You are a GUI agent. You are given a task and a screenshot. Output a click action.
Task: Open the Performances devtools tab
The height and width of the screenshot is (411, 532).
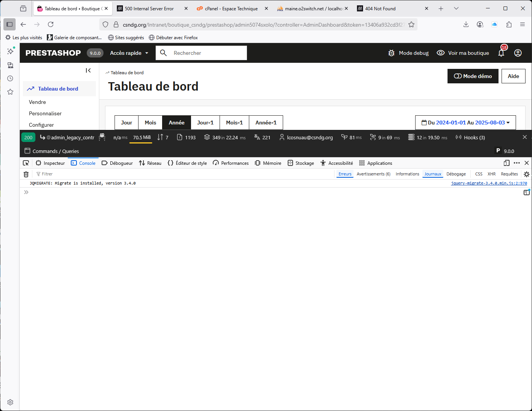(231, 163)
